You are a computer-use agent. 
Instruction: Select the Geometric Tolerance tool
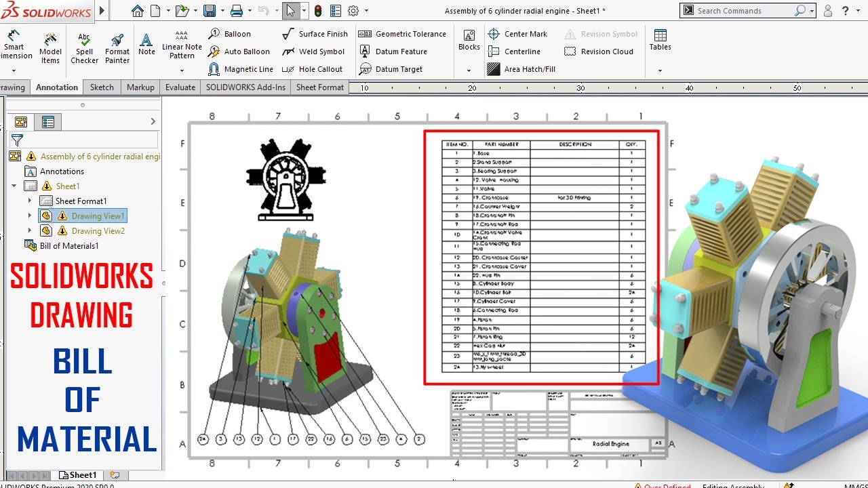402,34
